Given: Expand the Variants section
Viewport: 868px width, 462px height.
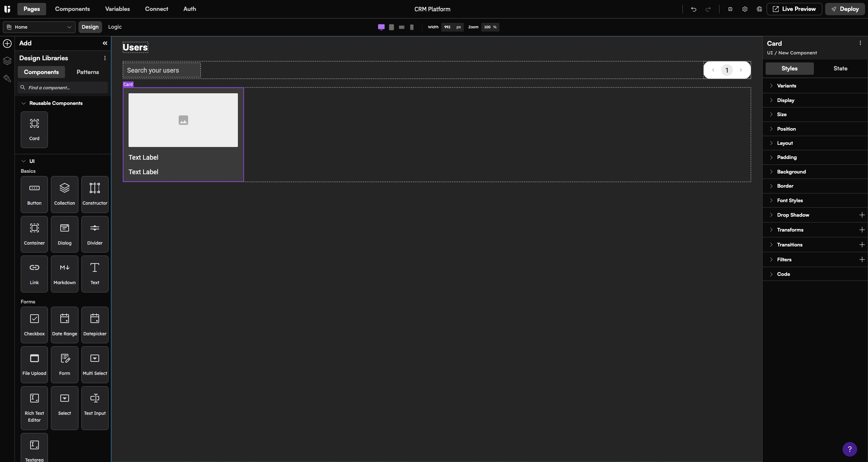Looking at the screenshot, I should [815, 86].
